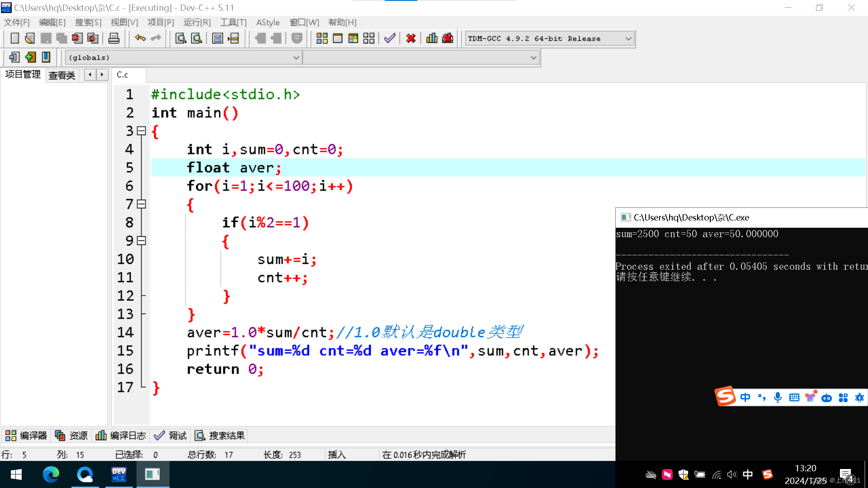This screenshot has height=488, width=868.
Task: Click the Goto Line toolbar icon
Action: click(233, 38)
